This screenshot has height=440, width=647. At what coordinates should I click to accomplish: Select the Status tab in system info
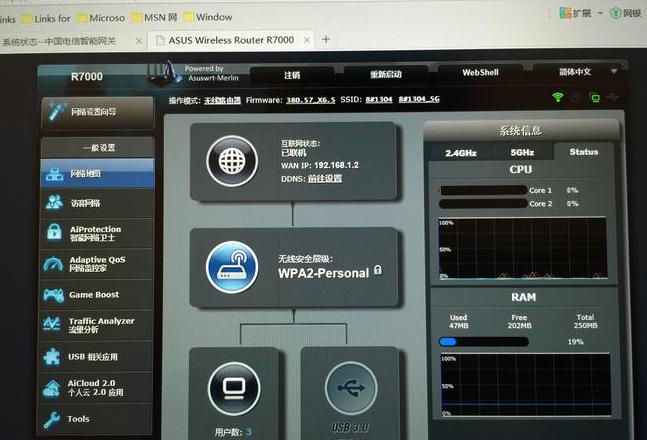583,151
